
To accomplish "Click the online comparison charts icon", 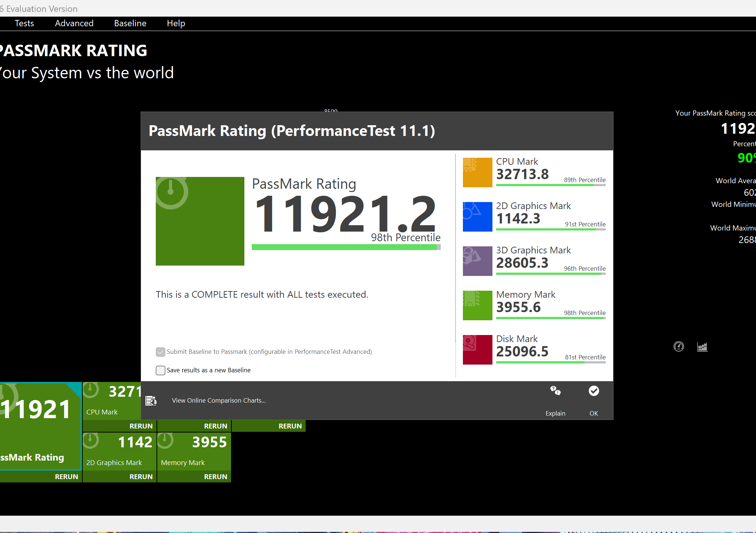I will (151, 401).
